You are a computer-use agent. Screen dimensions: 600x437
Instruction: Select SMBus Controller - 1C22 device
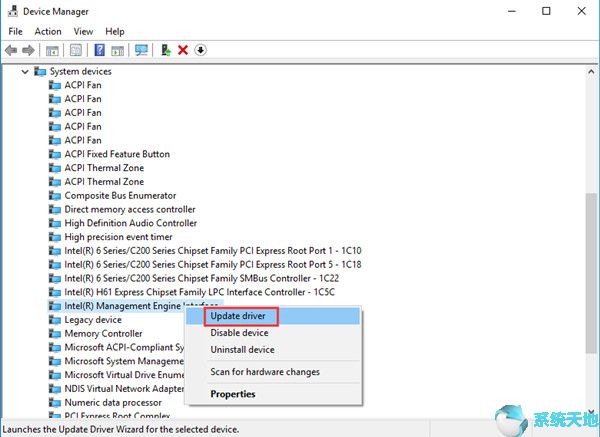click(x=202, y=278)
